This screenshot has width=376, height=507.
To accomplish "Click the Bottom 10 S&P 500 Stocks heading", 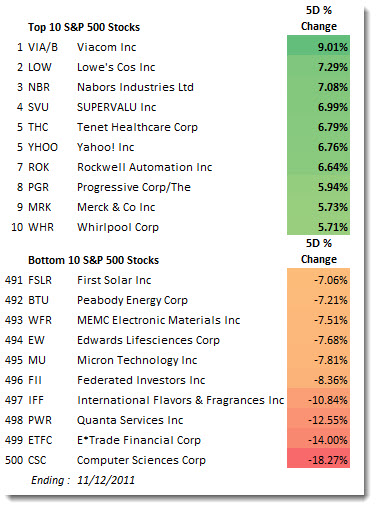I will 93,260.
